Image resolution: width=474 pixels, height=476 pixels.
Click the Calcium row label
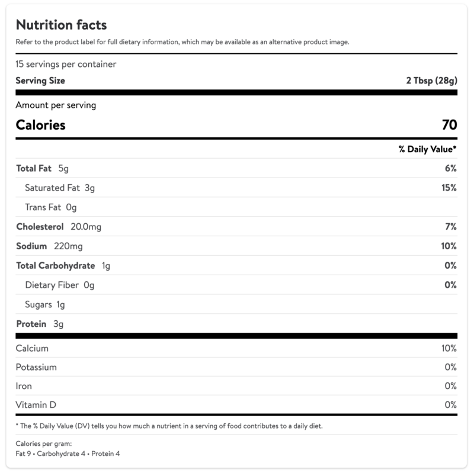coord(32,348)
